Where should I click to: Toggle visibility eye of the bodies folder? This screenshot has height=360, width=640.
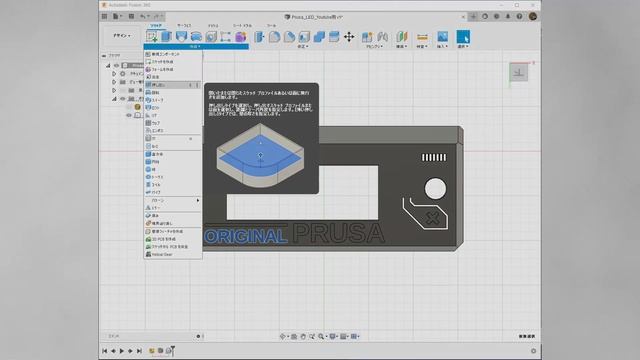(x=122, y=99)
